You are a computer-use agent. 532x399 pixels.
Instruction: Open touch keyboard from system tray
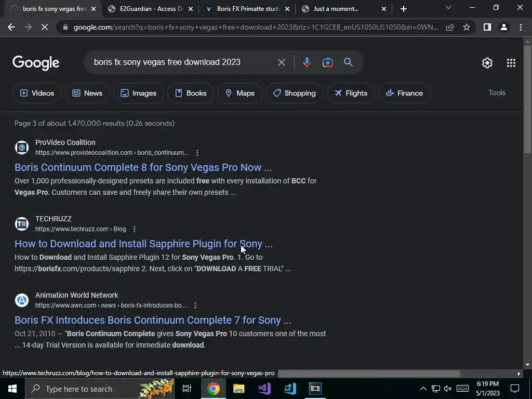pyautogui.click(x=462, y=389)
